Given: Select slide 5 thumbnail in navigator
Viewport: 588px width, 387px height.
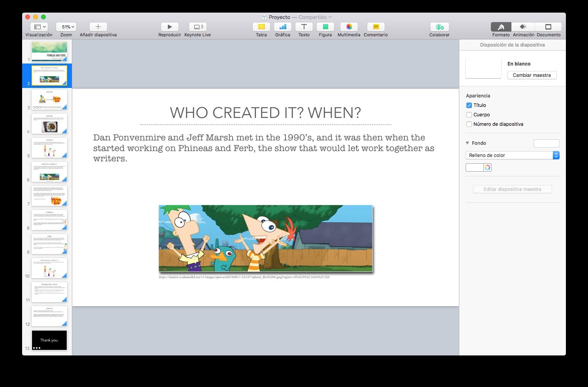Looking at the screenshot, I should [x=49, y=148].
